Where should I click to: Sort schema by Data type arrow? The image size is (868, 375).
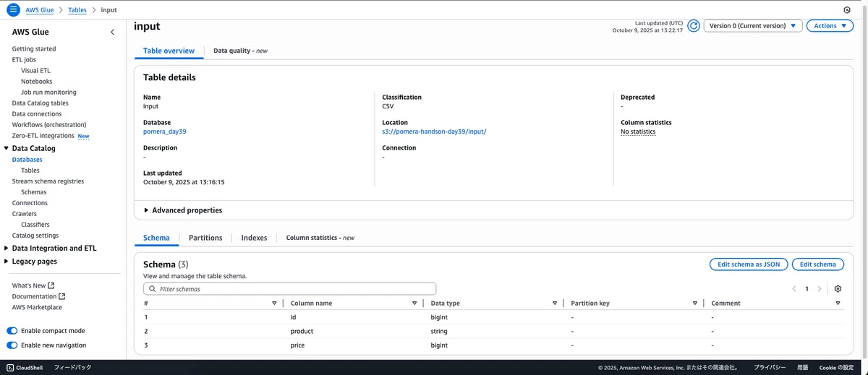pos(555,303)
